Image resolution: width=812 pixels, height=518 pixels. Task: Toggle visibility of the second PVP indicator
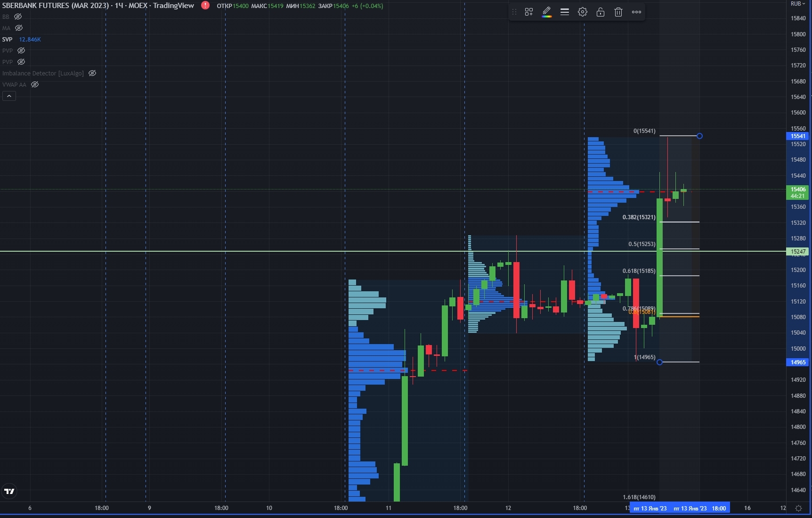click(x=21, y=62)
